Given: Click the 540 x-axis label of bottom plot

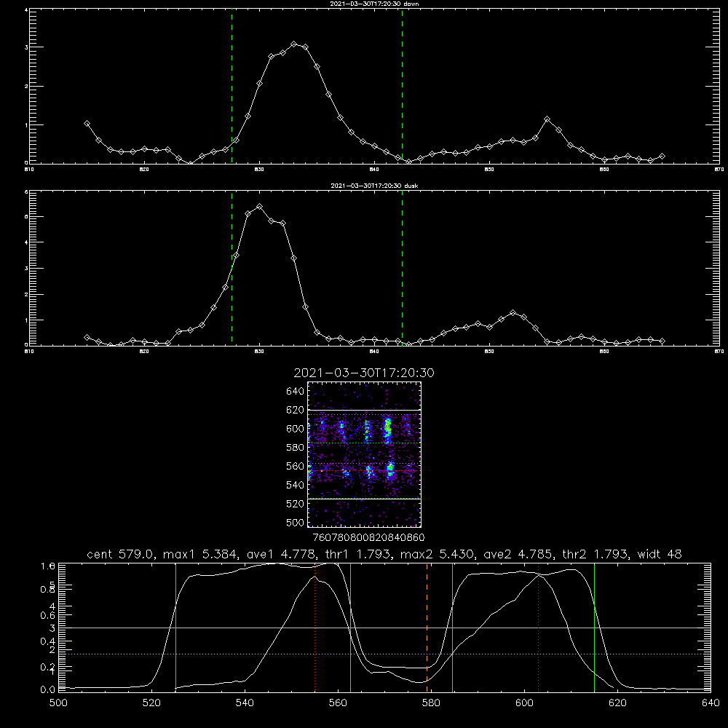Looking at the screenshot, I should [x=245, y=703].
